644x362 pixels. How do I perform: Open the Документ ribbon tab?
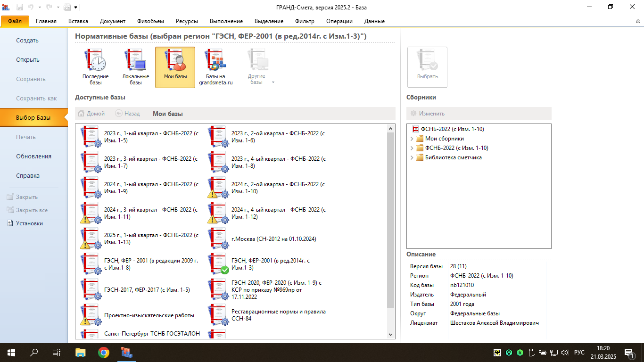pos(113,21)
